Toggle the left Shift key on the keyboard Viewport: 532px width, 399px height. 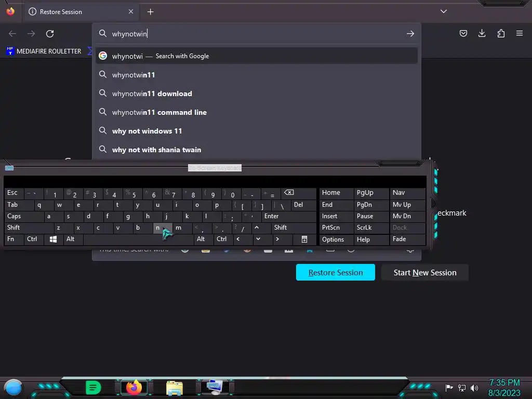(29, 228)
